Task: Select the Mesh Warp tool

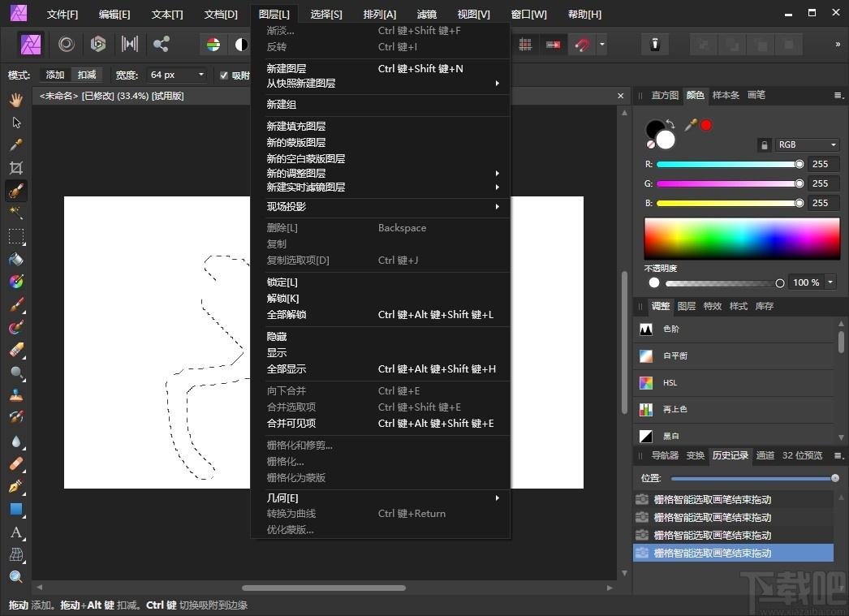Action: [x=16, y=555]
